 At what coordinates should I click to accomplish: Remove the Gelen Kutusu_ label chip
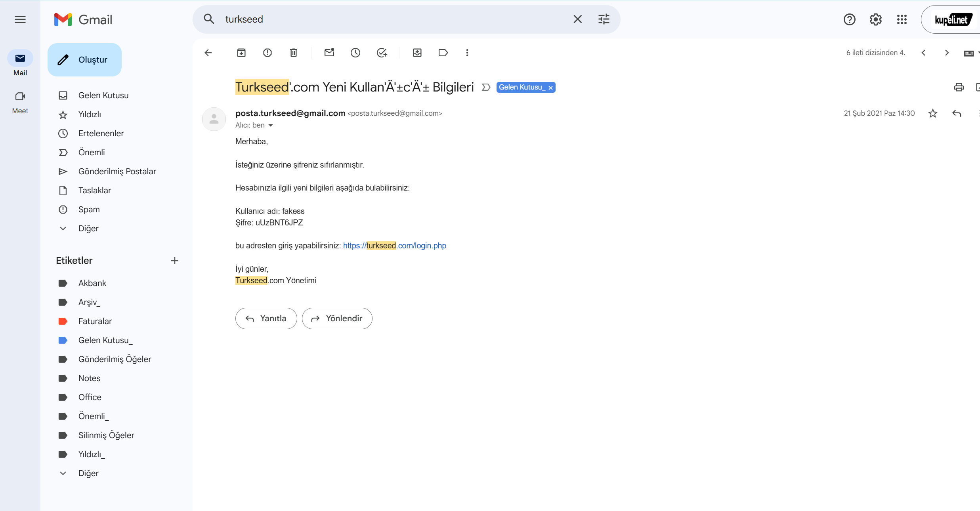click(550, 88)
